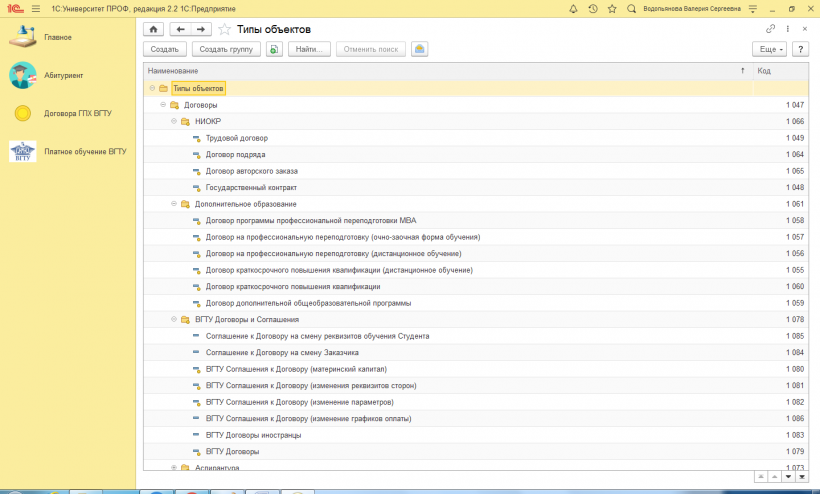820x494 pixels.
Task: Add Типы объектов to favorites star
Action: (224, 29)
